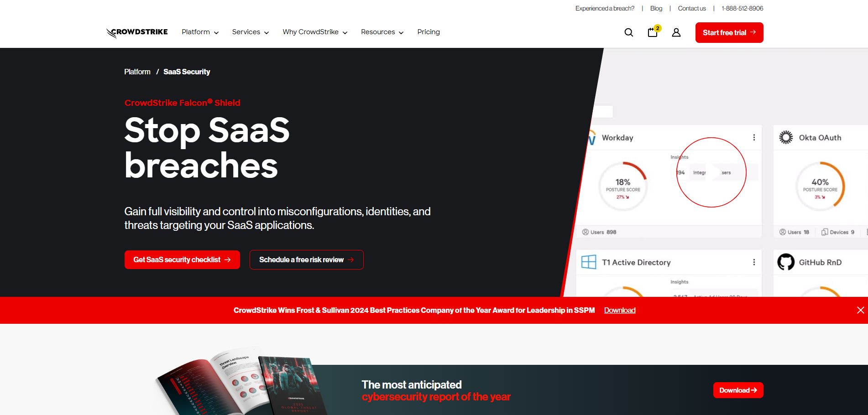868x415 pixels.
Task: Open the Resources dropdown menu
Action: click(x=382, y=32)
